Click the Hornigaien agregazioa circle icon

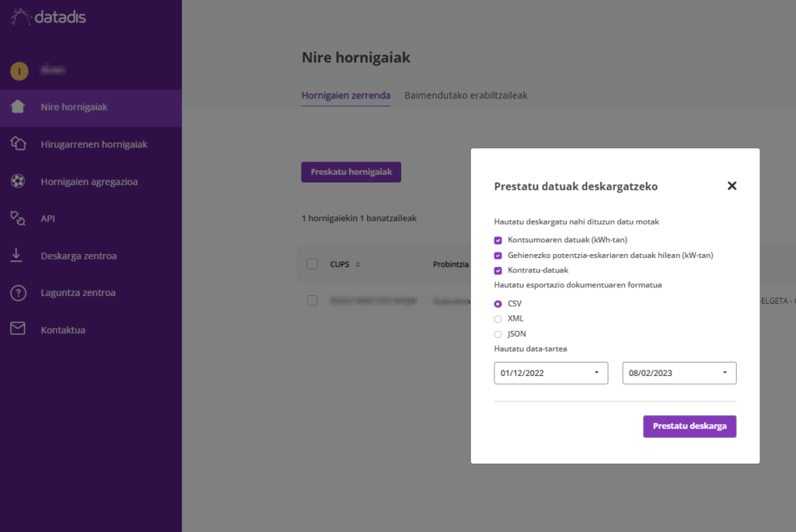click(x=18, y=182)
